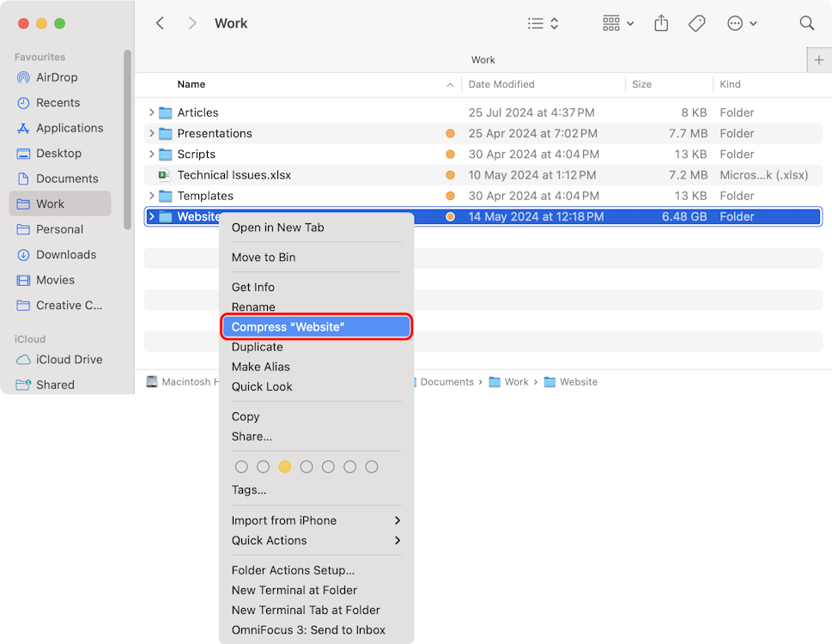832x644 pixels.
Task: Click the first tag colour circle
Action: point(241,467)
